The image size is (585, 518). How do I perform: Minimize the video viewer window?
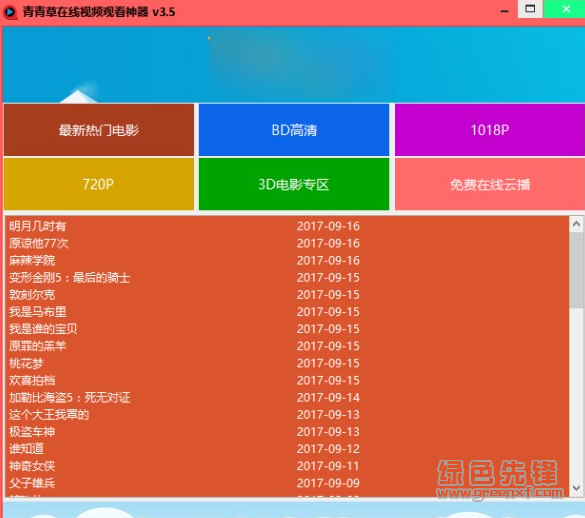coord(504,11)
